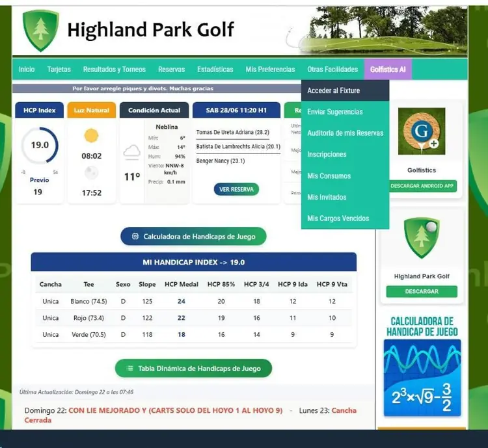Click the Previo handicap label
The image size is (488, 448).
point(39,180)
